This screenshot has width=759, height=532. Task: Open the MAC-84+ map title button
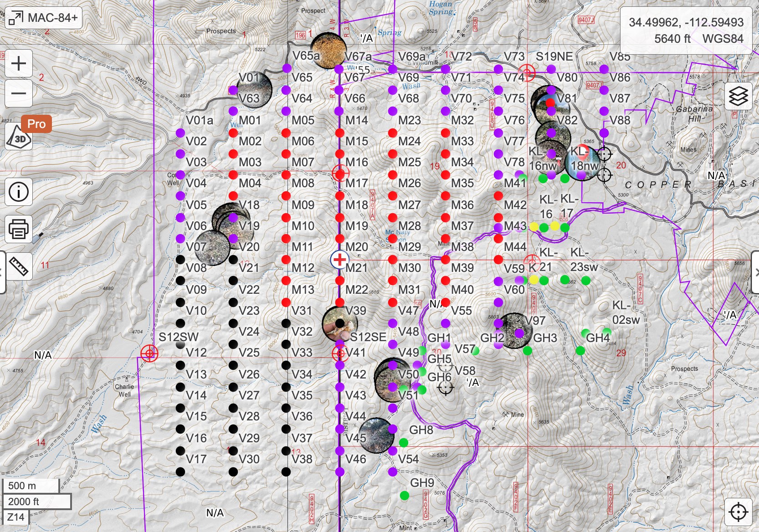coord(44,18)
